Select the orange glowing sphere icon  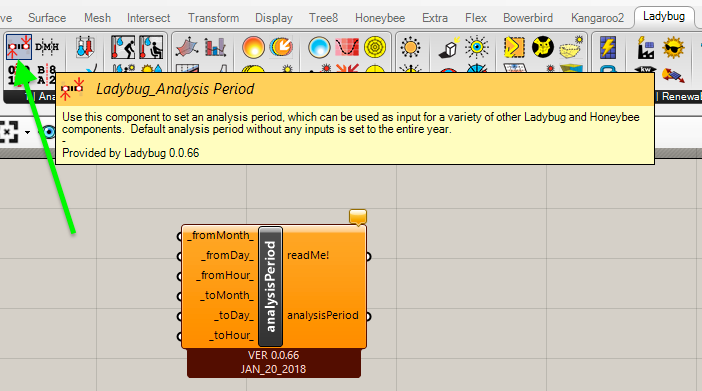[x=253, y=47]
